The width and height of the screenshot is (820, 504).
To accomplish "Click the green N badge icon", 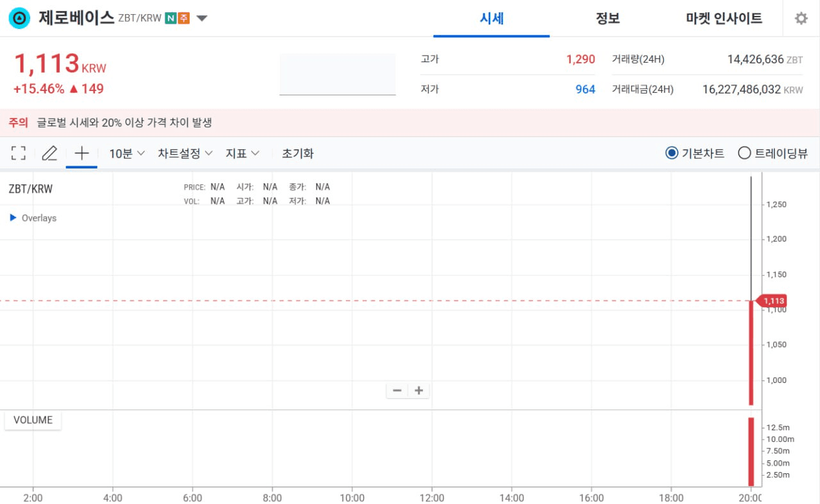I will click(170, 19).
